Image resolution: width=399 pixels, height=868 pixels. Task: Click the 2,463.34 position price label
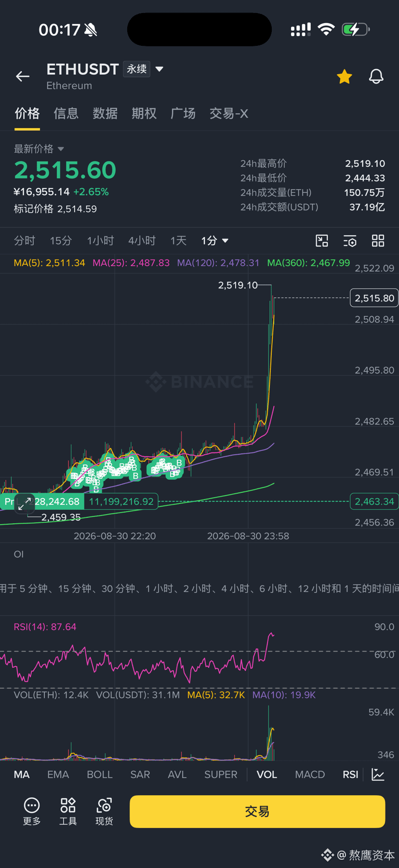374,502
